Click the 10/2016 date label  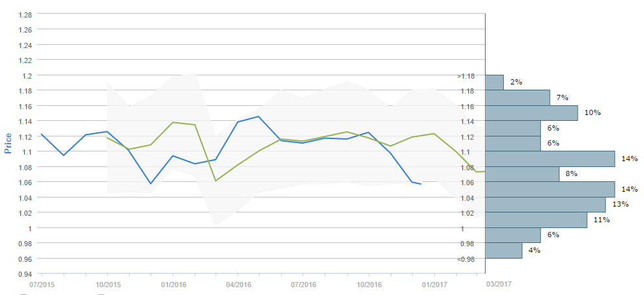(x=369, y=285)
